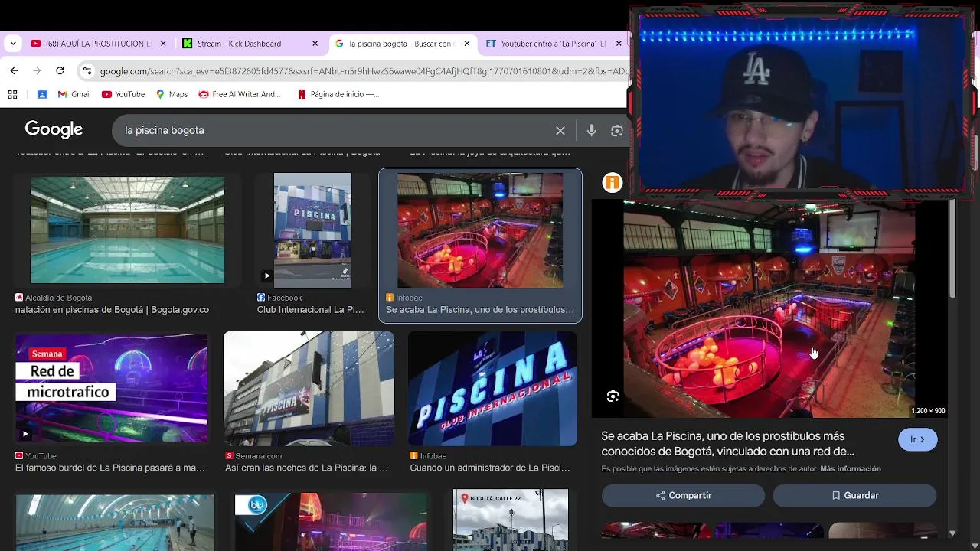This screenshot has height=551, width=980.
Task: Start voice search with microphone icon
Action: coord(591,131)
